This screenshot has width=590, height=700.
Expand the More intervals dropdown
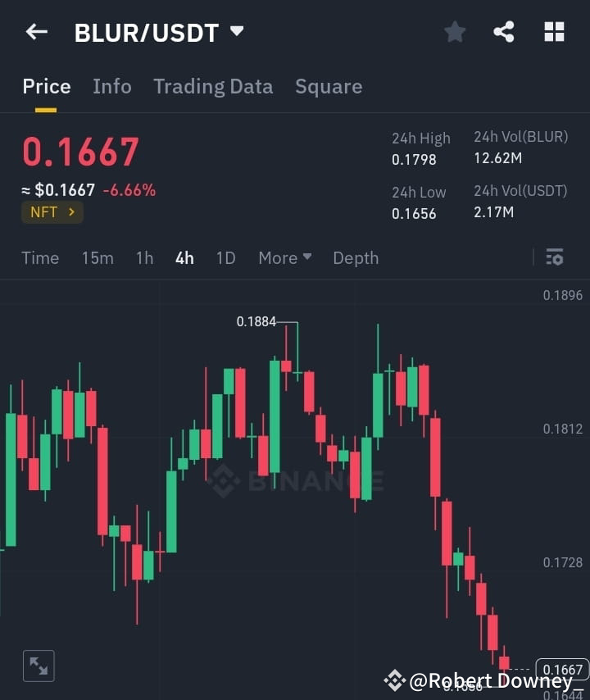(284, 257)
